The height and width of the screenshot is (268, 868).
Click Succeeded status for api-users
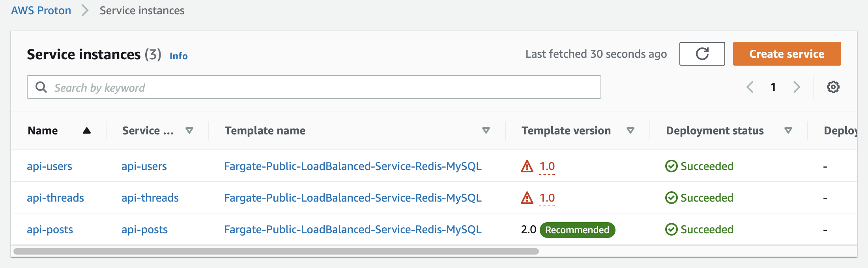(707, 166)
